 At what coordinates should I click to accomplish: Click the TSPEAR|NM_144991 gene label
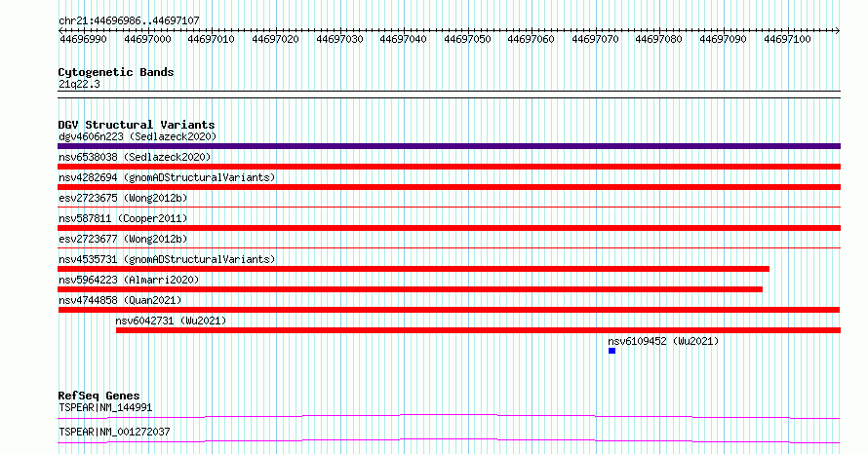pos(105,407)
